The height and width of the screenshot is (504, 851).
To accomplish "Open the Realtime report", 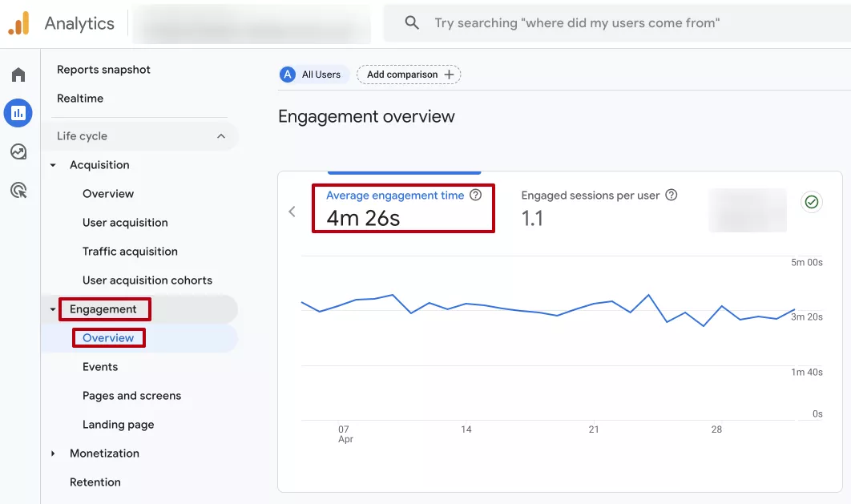I will [x=80, y=99].
